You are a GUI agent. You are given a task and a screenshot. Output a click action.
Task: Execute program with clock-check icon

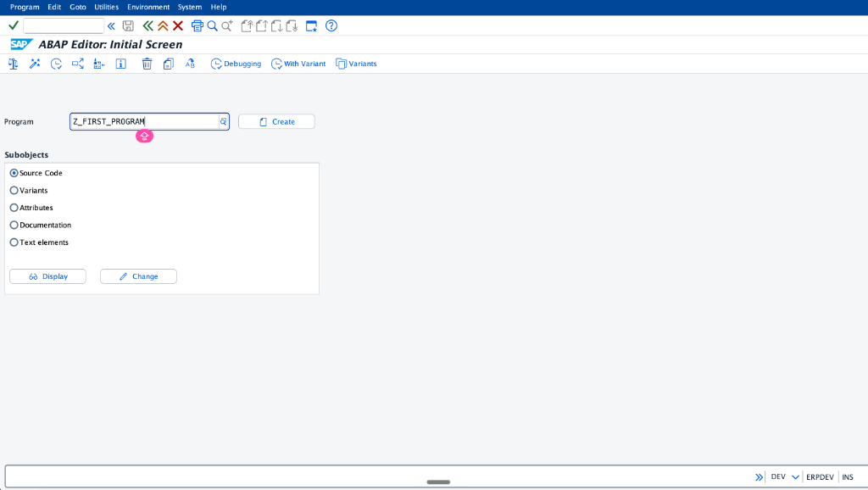(56, 64)
